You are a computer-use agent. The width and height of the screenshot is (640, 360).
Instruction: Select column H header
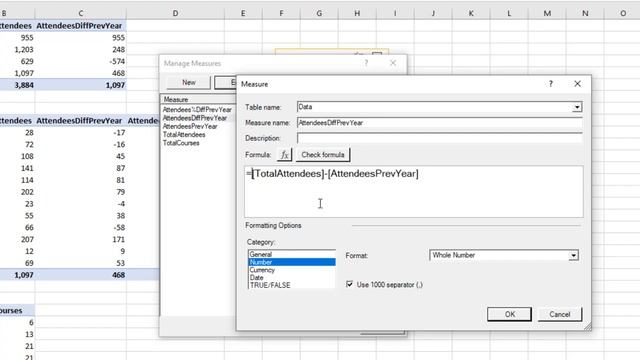[x=357, y=13]
